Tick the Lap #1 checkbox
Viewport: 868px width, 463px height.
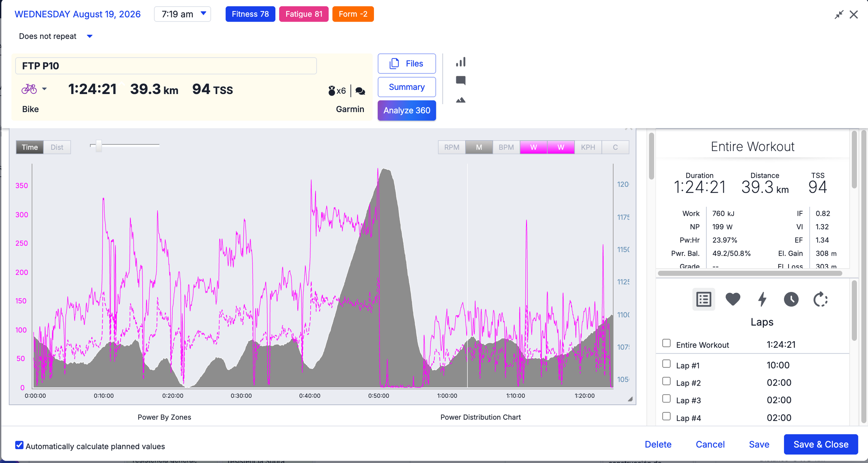(666, 364)
